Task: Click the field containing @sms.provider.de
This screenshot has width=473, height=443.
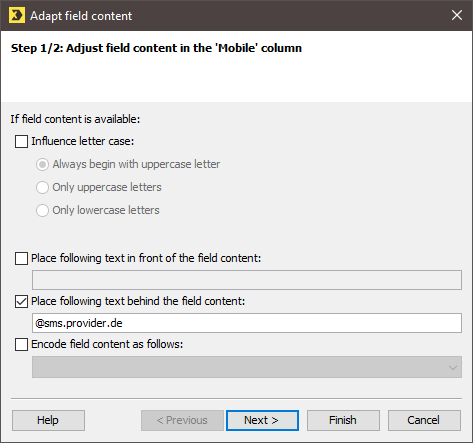Action: click(247, 323)
